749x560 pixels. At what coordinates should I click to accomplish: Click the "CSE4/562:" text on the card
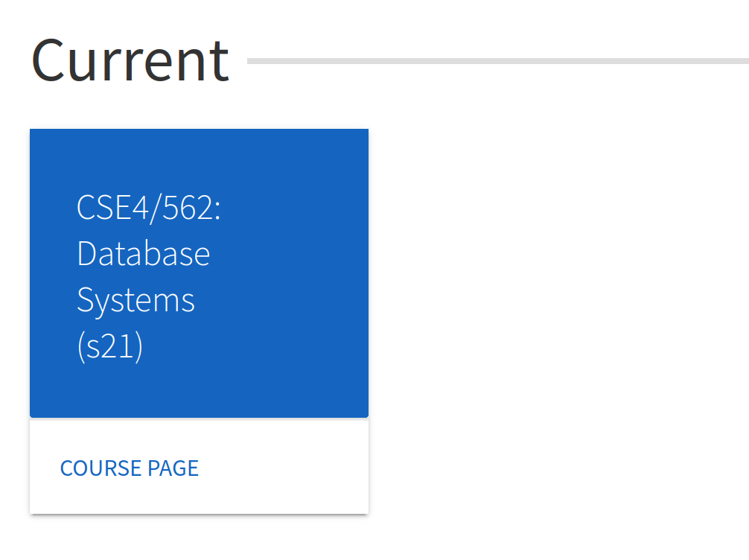point(148,208)
